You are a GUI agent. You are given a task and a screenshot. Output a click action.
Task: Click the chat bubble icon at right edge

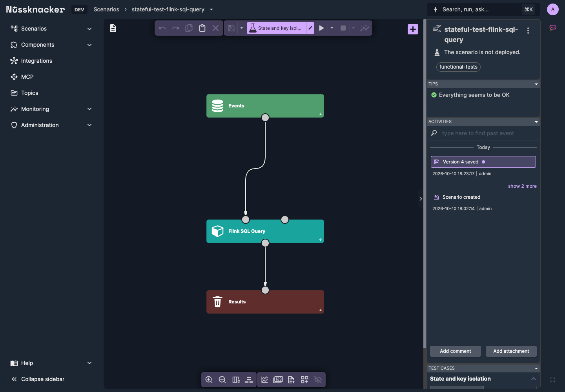pos(553,28)
